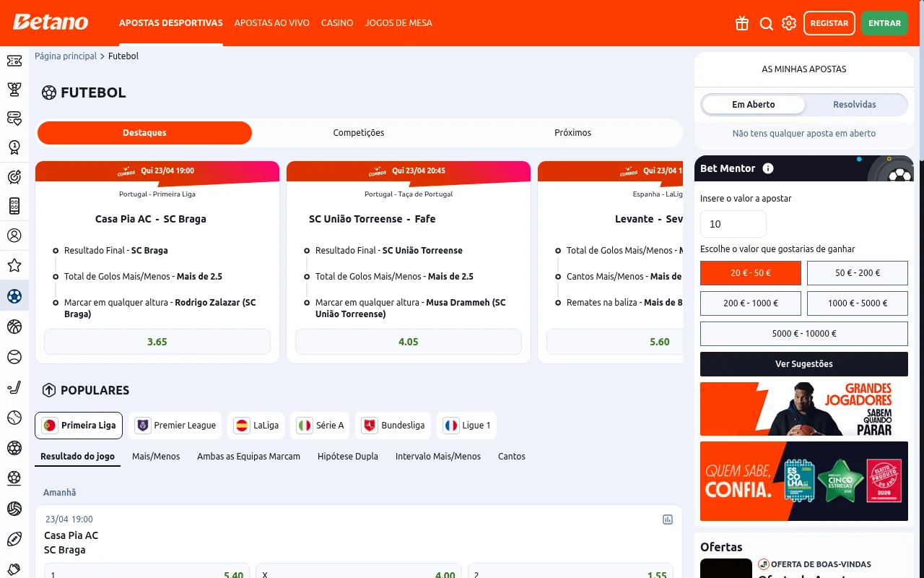Select the Intervalo Mais/Menos market tab

coord(438,457)
